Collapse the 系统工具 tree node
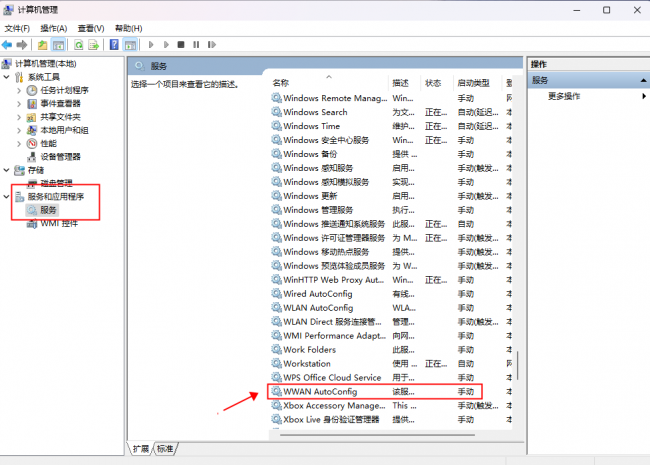The height and width of the screenshot is (465, 650). pos(6,77)
